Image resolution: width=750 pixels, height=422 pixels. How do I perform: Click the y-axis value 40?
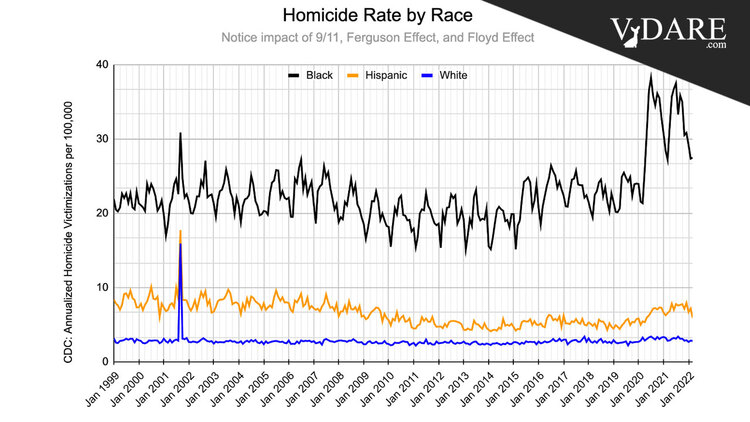coord(103,65)
